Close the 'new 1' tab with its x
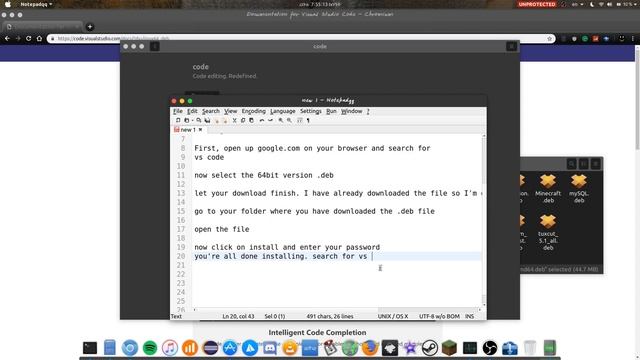640x360 pixels. point(200,129)
